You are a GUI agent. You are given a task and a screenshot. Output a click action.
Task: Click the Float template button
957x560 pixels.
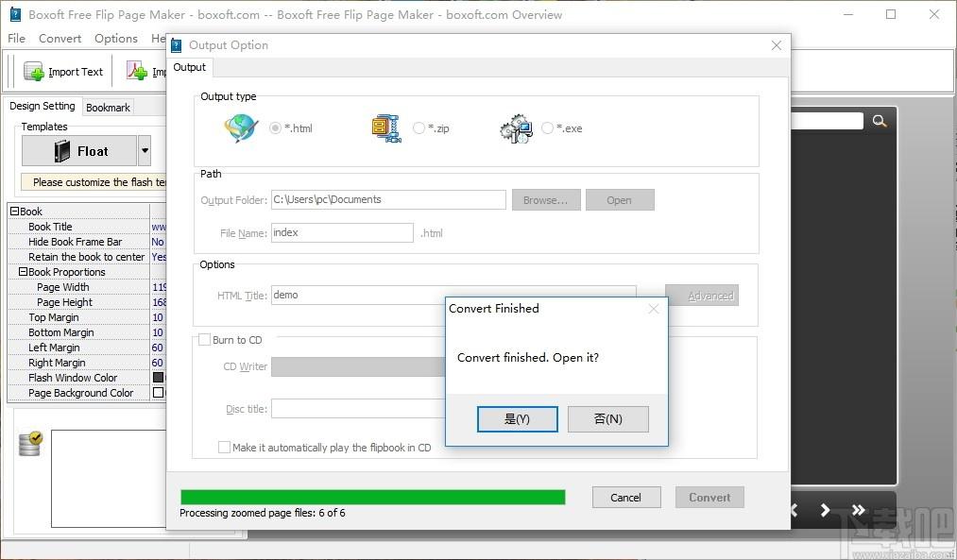pyautogui.click(x=79, y=151)
